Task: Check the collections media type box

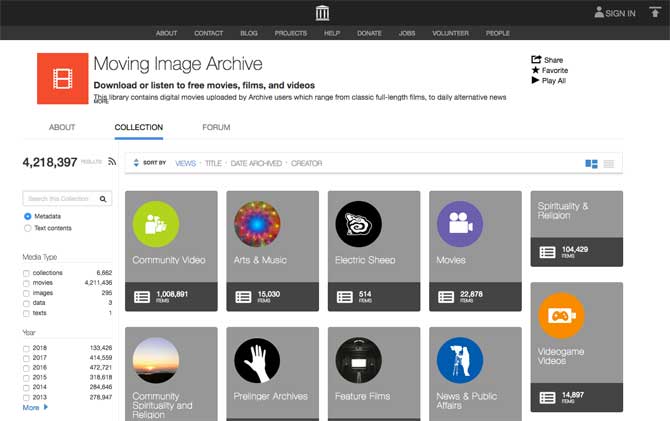Action: pos(26,273)
